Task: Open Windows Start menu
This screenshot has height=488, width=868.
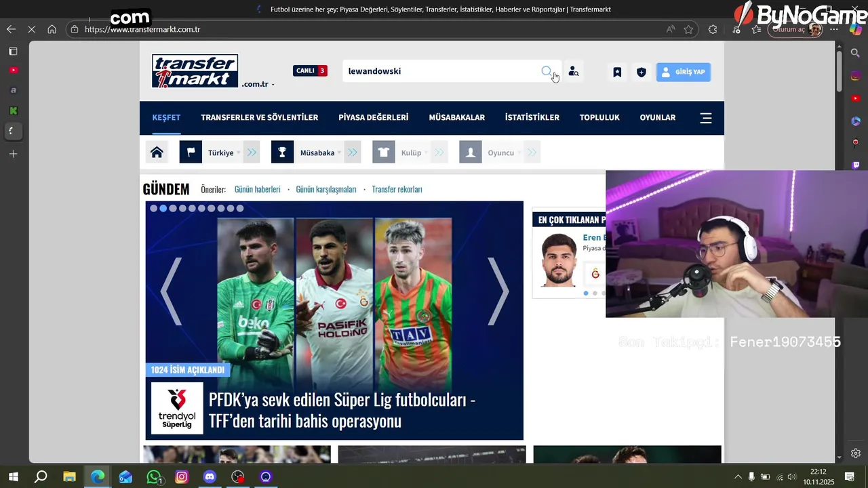Action: click(x=13, y=477)
